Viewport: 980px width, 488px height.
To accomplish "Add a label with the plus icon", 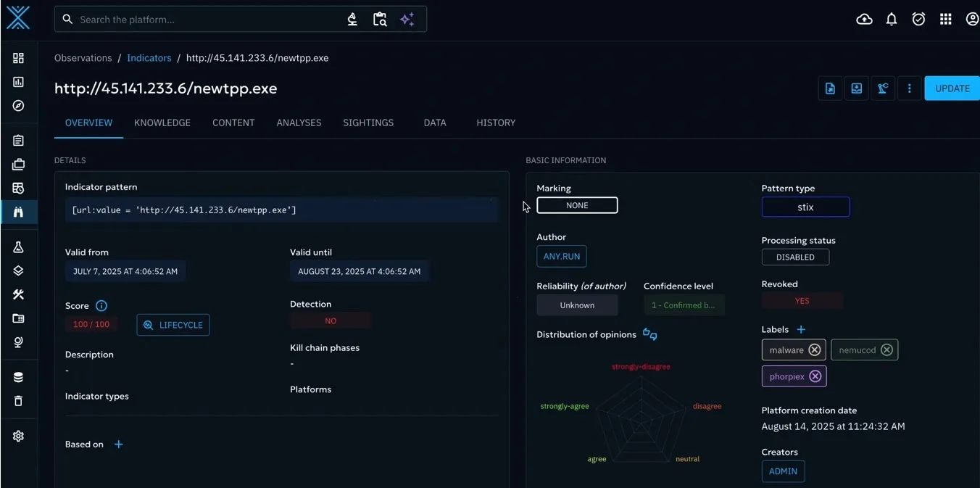I will 801,330.
